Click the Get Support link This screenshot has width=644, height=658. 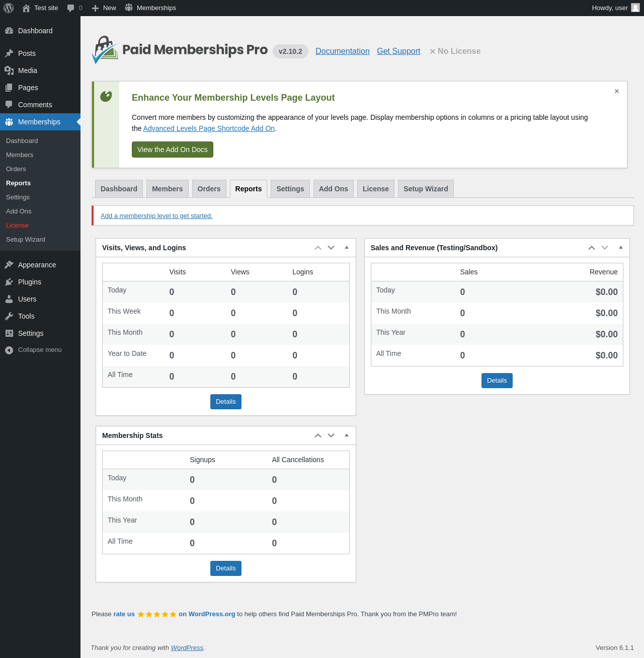(398, 51)
